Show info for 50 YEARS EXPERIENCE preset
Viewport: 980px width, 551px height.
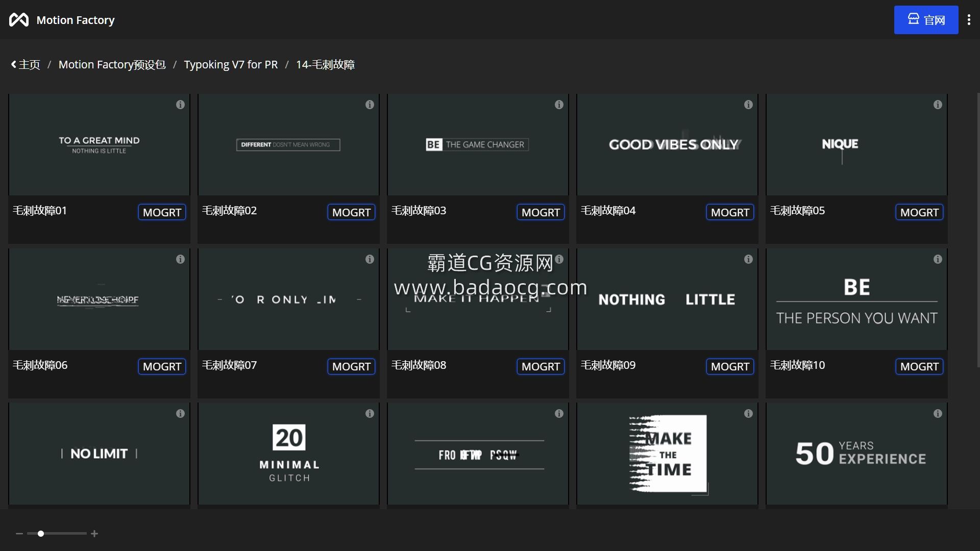938,414
